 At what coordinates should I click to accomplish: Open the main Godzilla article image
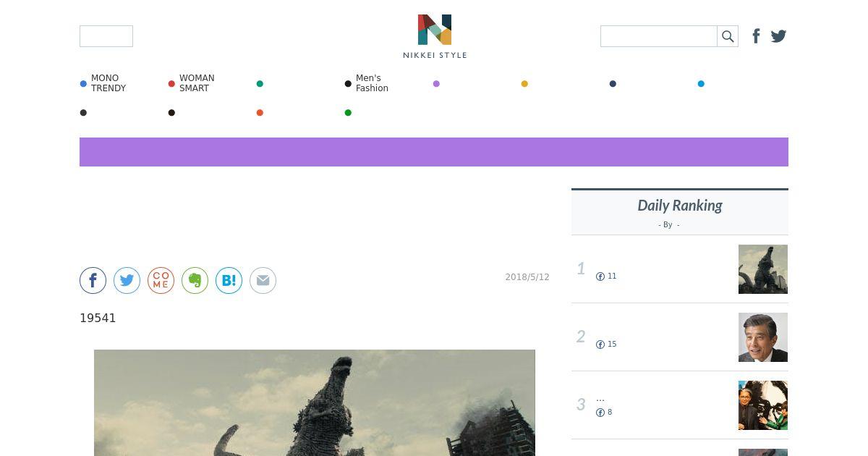point(315,402)
